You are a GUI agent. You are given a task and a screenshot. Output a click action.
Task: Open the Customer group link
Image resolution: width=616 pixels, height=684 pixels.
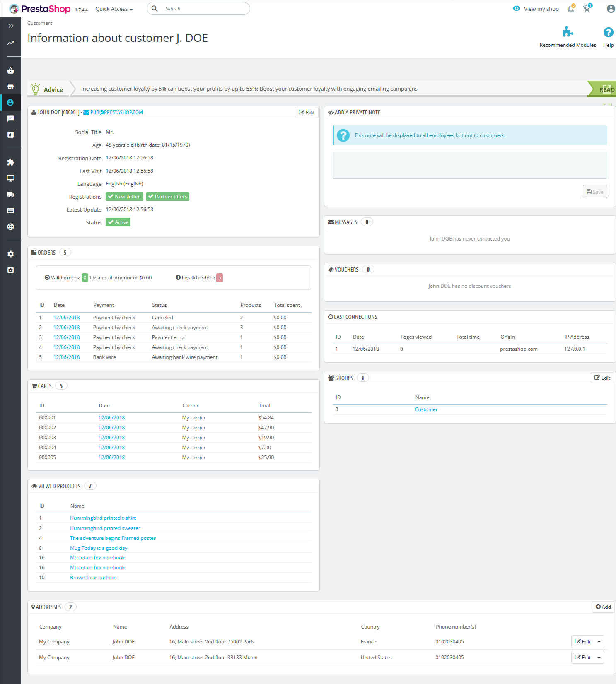[426, 409]
